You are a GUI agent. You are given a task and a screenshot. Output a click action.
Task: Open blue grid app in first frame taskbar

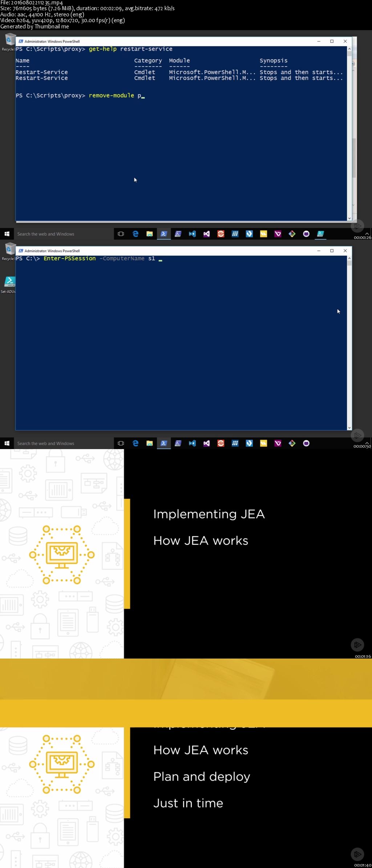coord(235,234)
